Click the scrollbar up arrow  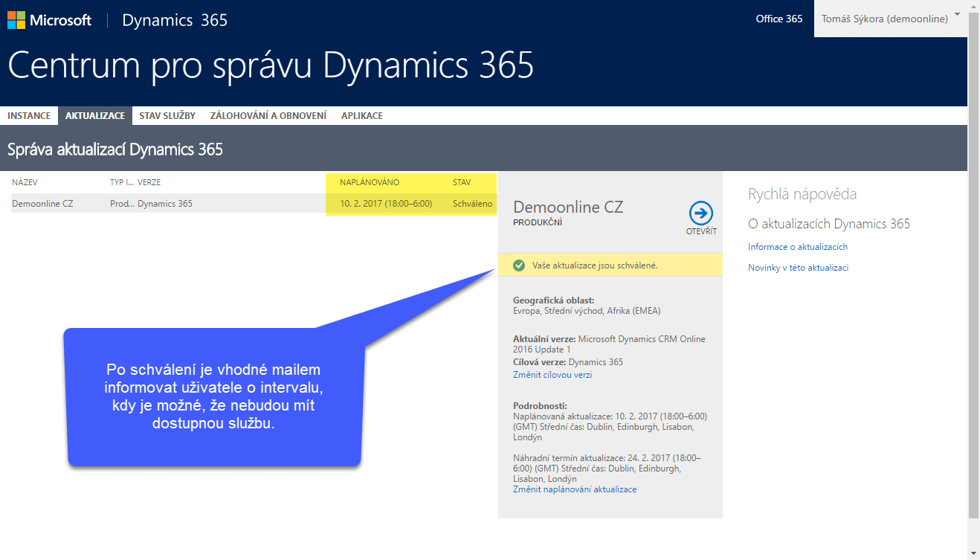pyautogui.click(x=973, y=6)
